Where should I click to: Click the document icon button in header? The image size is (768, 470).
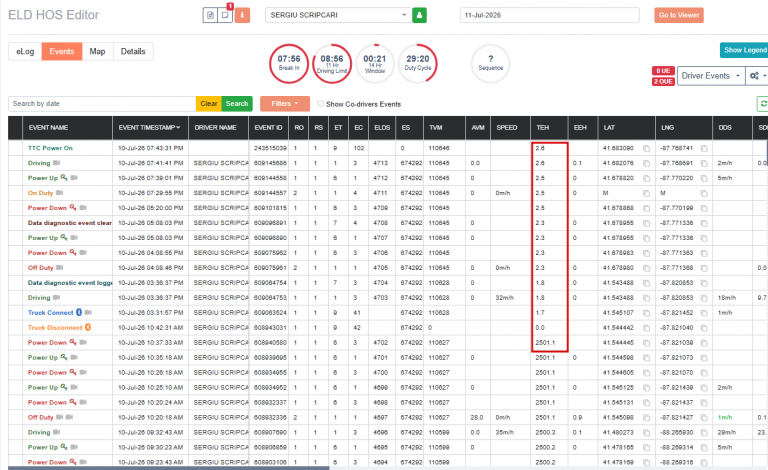(210, 15)
